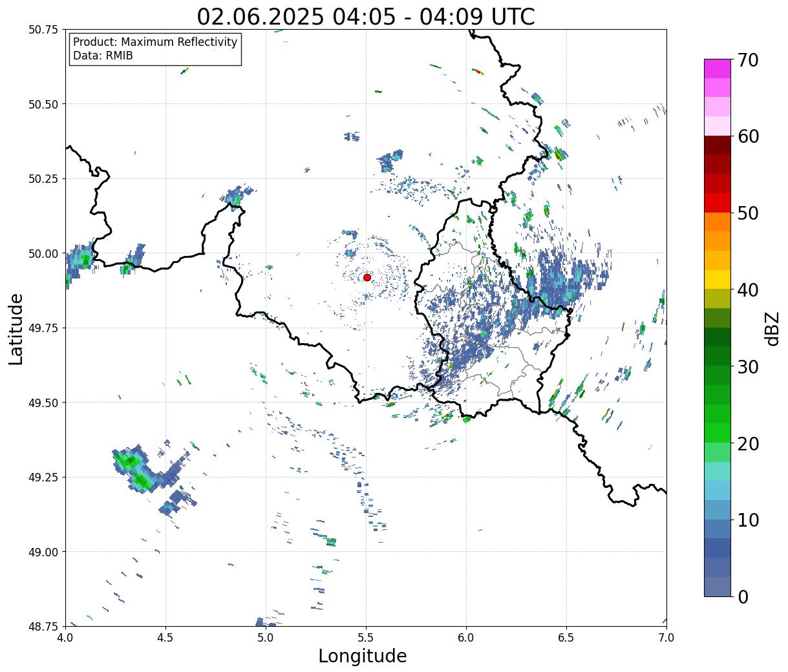This screenshot has height=672, width=788.
Task: Click the longitude tick label 6.5
Action: tap(566, 637)
